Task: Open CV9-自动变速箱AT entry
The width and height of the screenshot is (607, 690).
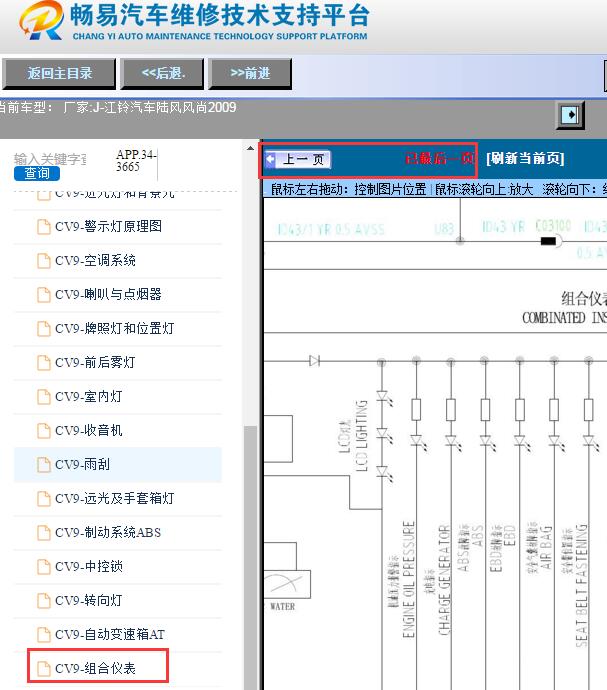Action: pos(110,635)
